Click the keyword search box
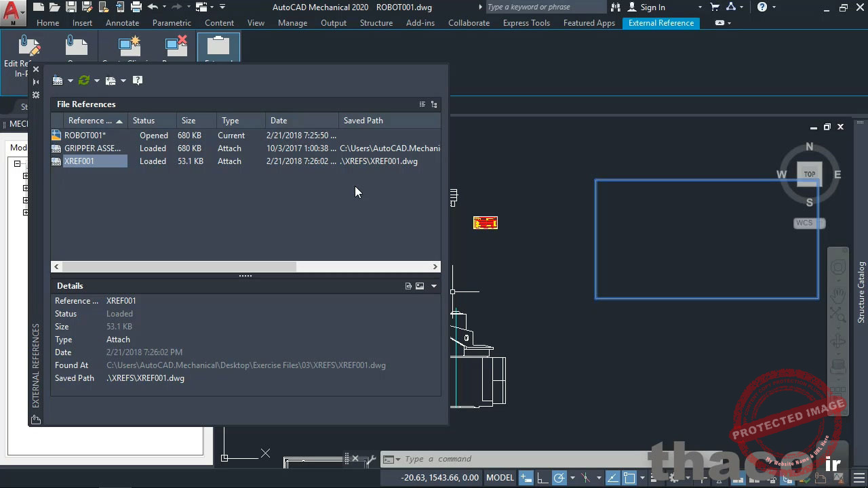 tap(545, 7)
